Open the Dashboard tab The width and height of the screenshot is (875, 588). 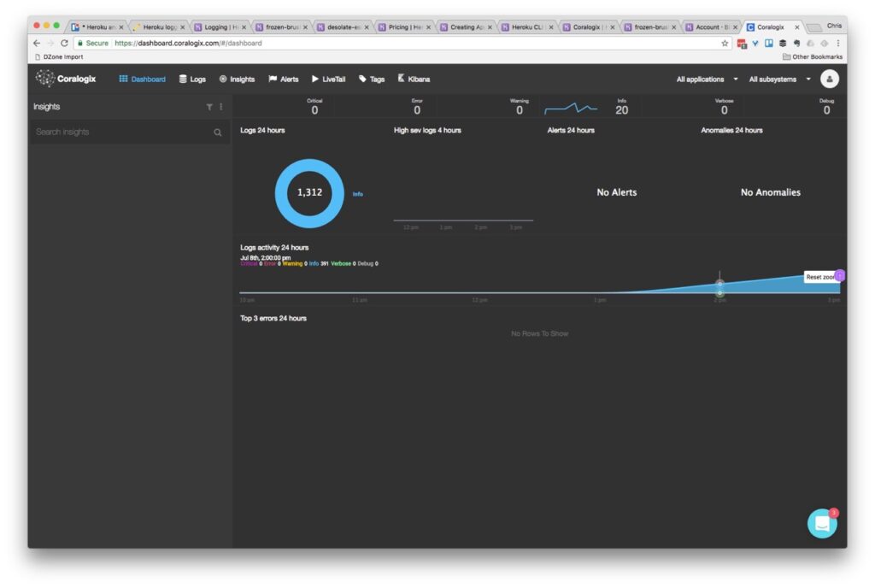pos(143,79)
